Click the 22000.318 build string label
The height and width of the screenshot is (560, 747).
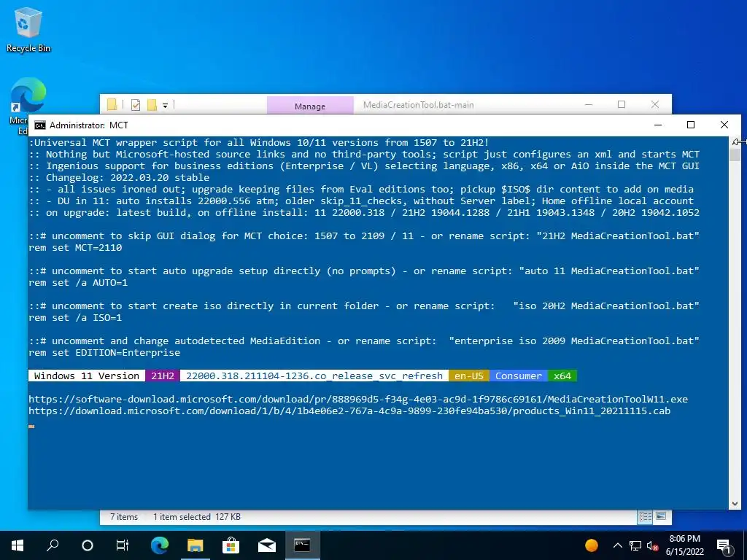(x=314, y=376)
